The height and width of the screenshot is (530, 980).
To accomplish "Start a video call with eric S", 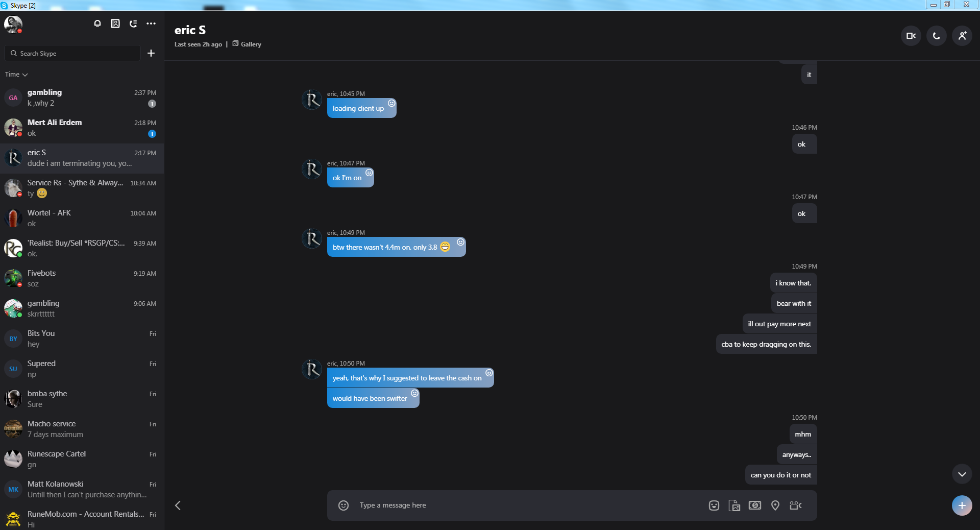I will [911, 36].
